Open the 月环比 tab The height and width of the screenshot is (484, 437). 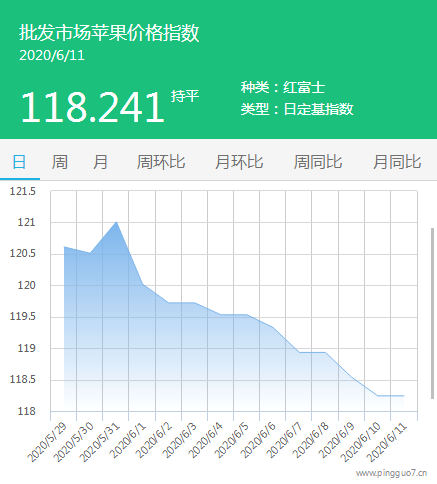coord(239,162)
